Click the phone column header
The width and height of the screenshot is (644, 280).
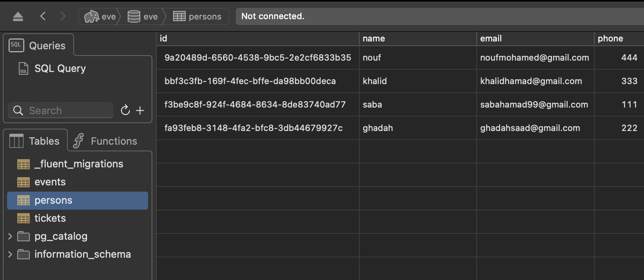610,38
